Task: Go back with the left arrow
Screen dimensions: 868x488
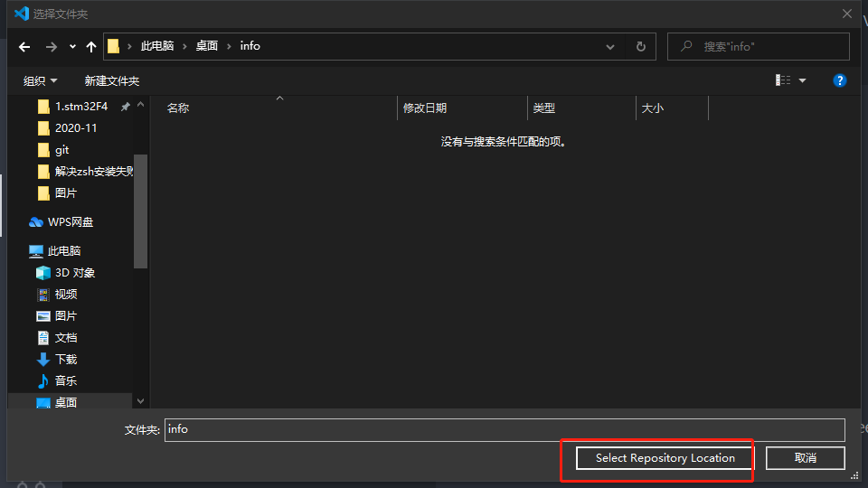Action: (24, 47)
